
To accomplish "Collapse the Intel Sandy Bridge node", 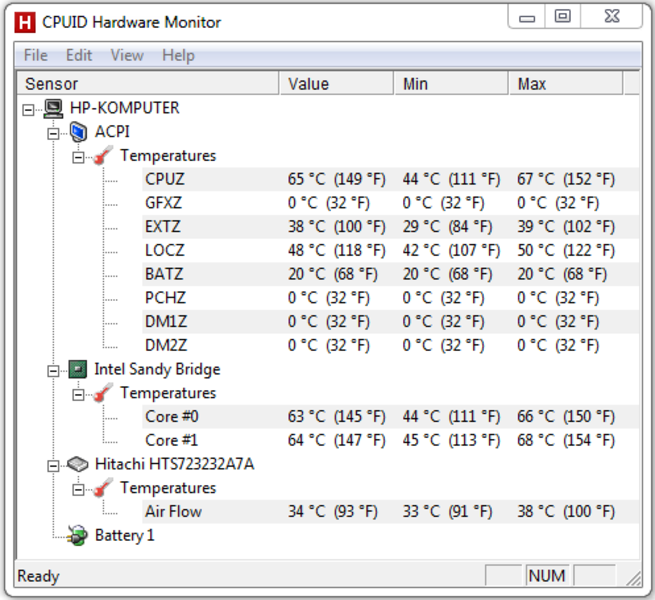I will (x=53, y=371).
